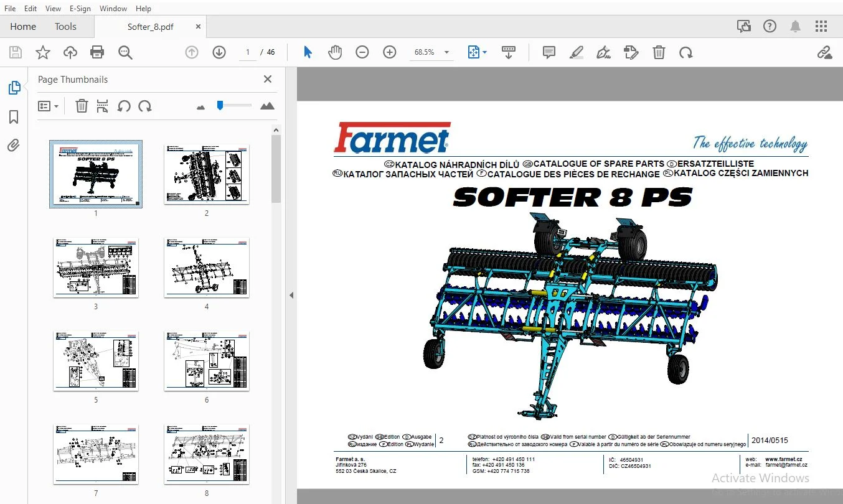Select page 8 thumbnail

(207, 454)
